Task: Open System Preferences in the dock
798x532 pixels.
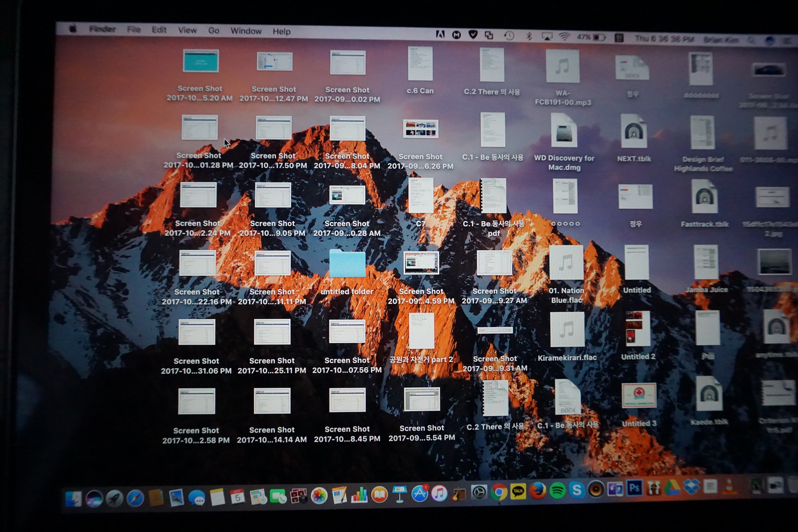Action: [479, 493]
